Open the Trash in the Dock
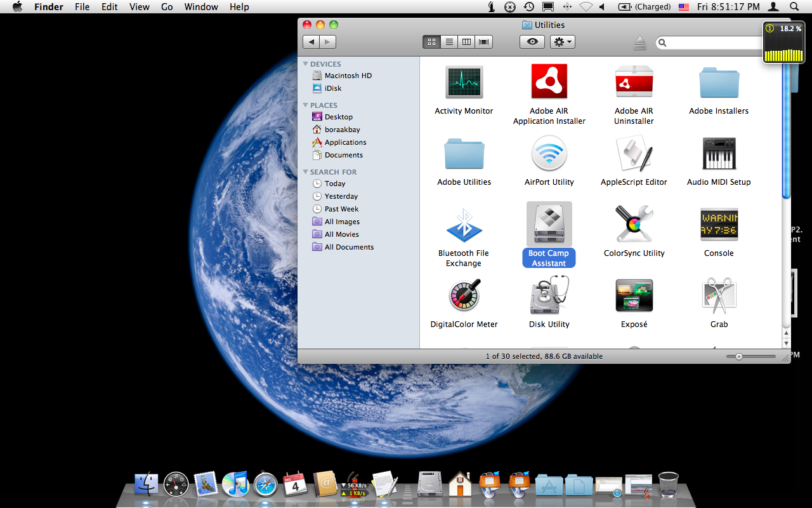Viewport: 812px width, 508px height. point(668,485)
